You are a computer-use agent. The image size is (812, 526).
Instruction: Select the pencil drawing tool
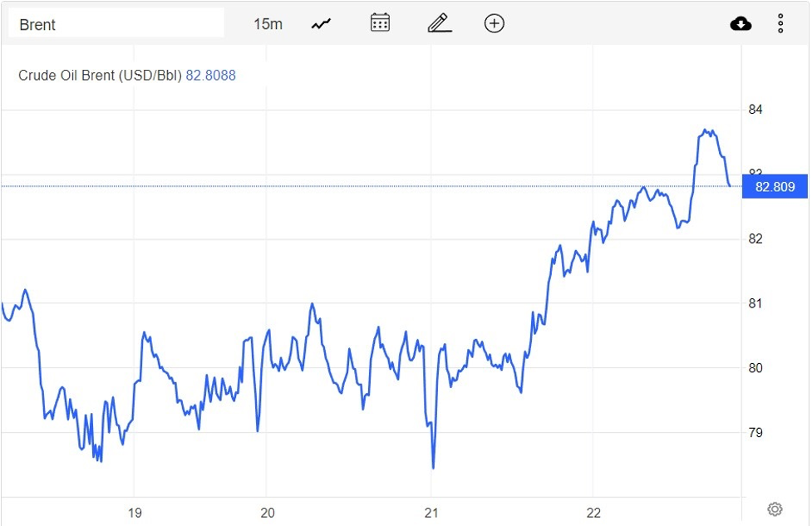click(439, 23)
